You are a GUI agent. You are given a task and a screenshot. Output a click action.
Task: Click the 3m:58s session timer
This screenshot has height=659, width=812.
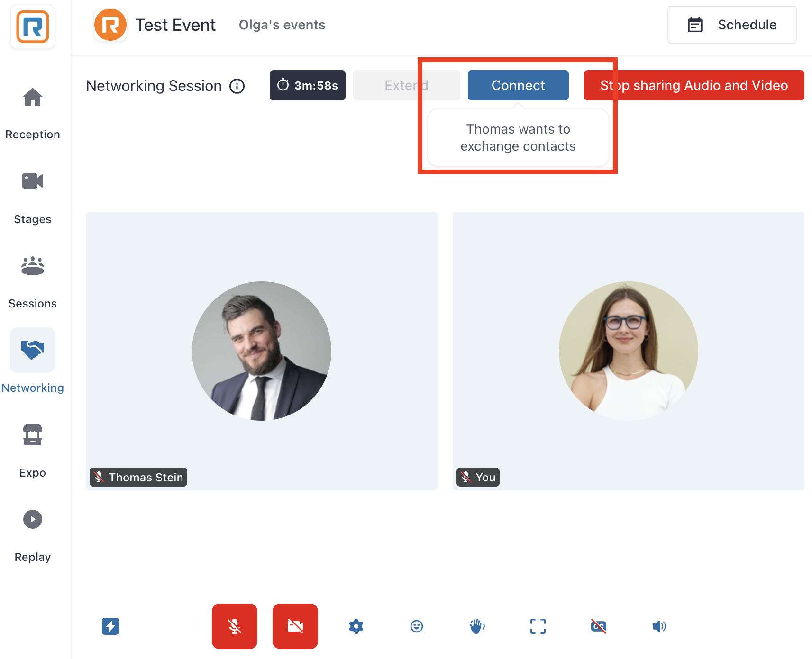coord(308,85)
